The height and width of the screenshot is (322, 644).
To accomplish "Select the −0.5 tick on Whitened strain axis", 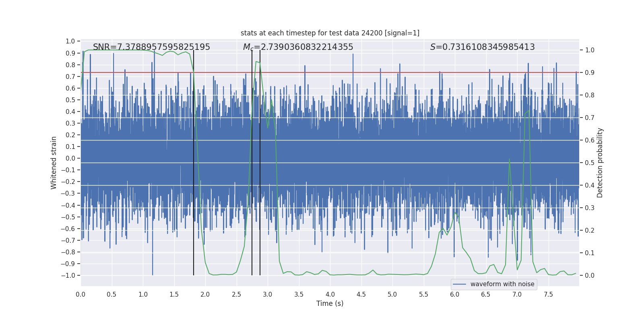I will pyautogui.click(x=68, y=217).
